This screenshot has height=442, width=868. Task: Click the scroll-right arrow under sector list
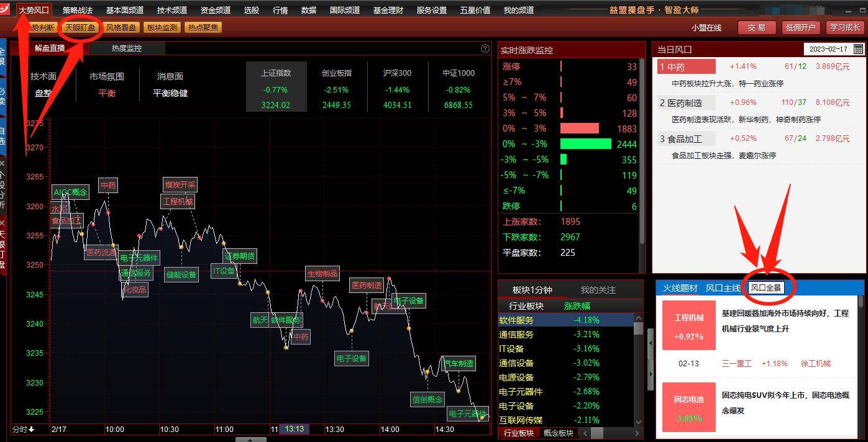tap(638, 433)
